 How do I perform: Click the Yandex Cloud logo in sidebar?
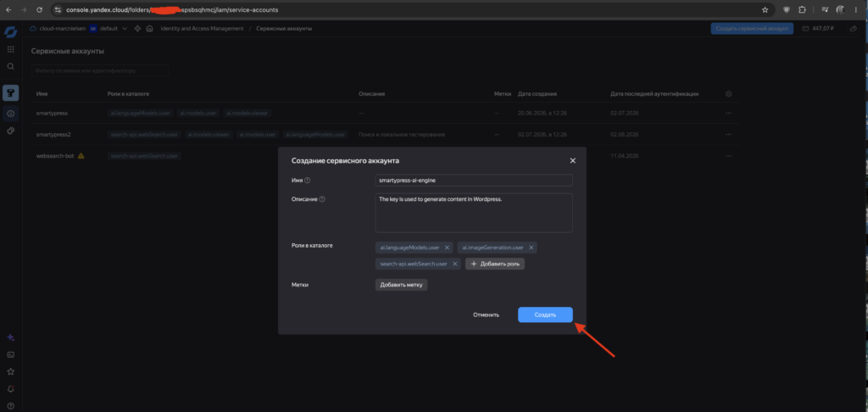click(10, 32)
